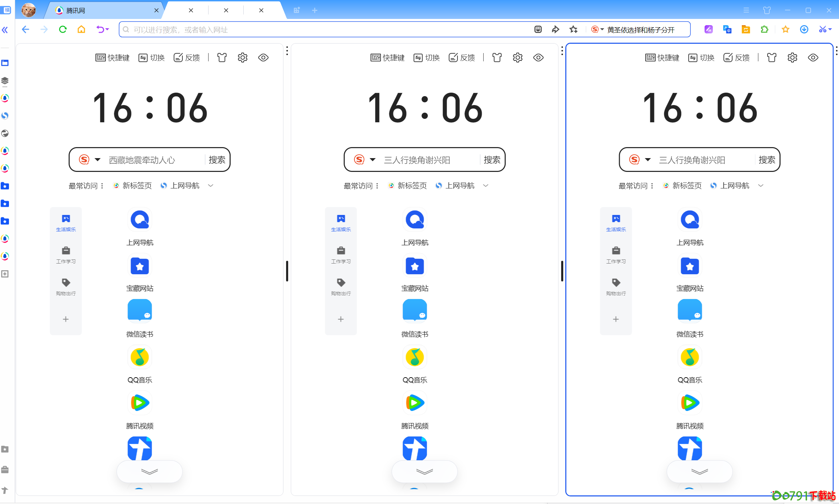Toggle the eye icon in the left pane
839x504 pixels.
[x=263, y=58]
